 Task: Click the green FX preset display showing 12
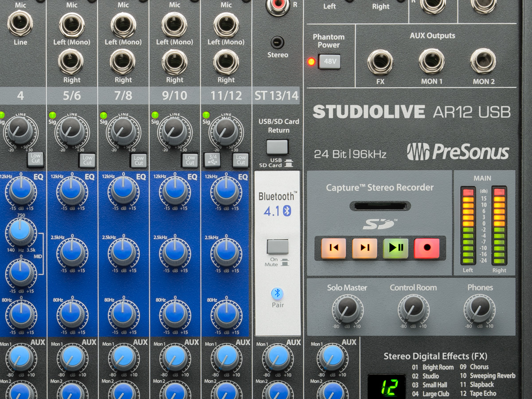(x=387, y=387)
